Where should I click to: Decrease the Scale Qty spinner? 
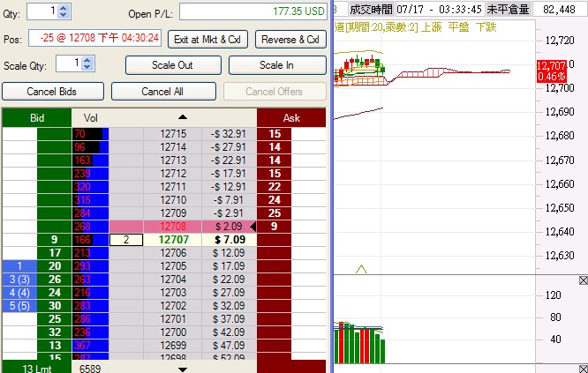point(87,66)
